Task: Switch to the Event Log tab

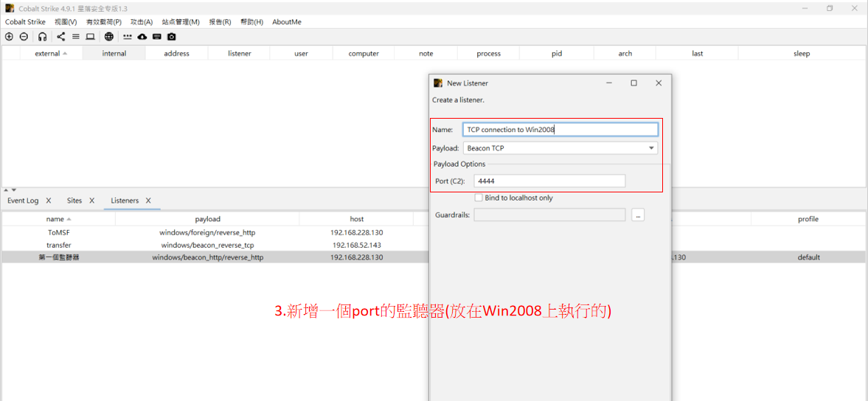Action: pos(23,200)
